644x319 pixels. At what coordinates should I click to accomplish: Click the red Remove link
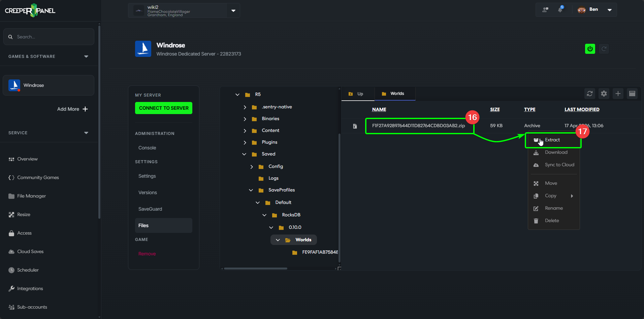coord(147,254)
